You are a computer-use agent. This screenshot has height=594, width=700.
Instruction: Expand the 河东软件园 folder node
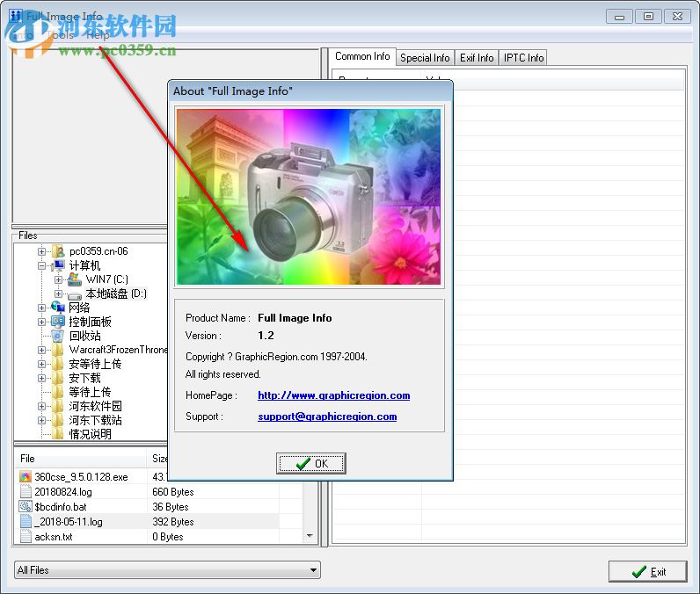(x=41, y=406)
